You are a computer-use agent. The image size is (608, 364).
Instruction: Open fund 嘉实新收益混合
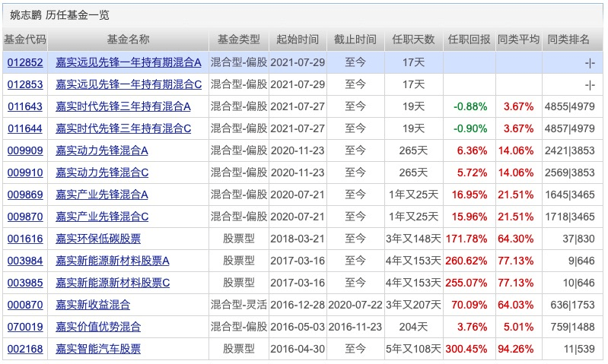coord(93,305)
